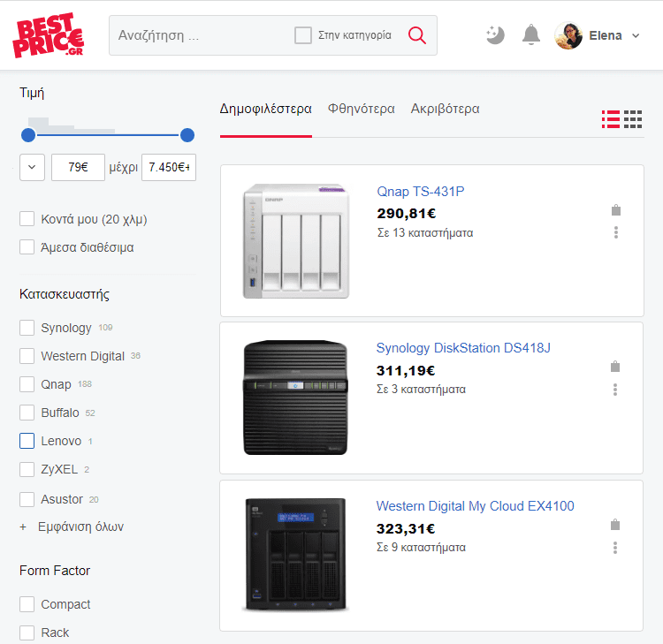
Task: Click the minimum price slider handle
Action: tap(28, 135)
